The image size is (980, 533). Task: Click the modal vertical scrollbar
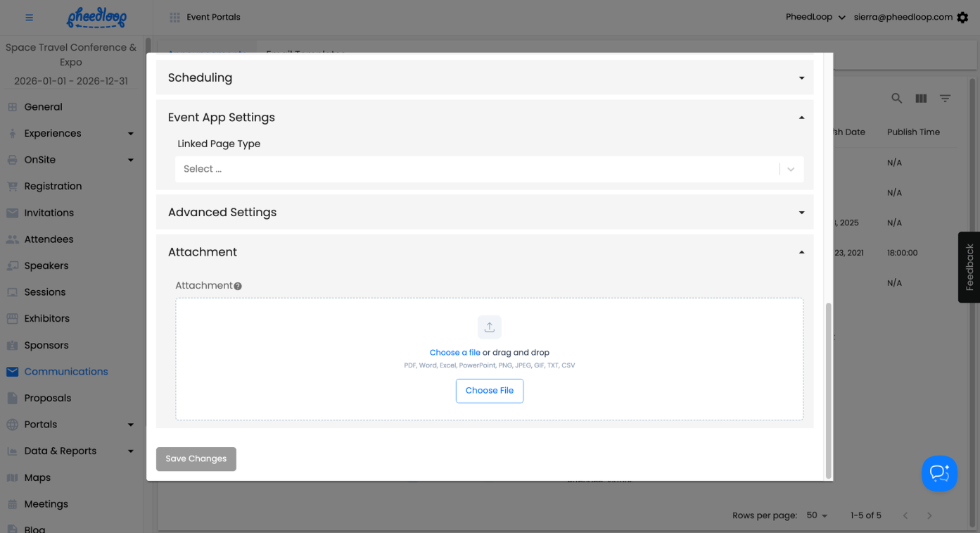click(x=828, y=391)
